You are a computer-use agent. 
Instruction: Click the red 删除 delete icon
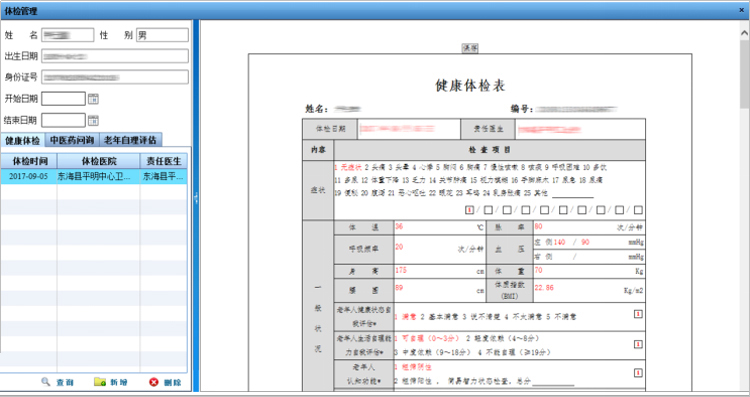click(x=154, y=382)
